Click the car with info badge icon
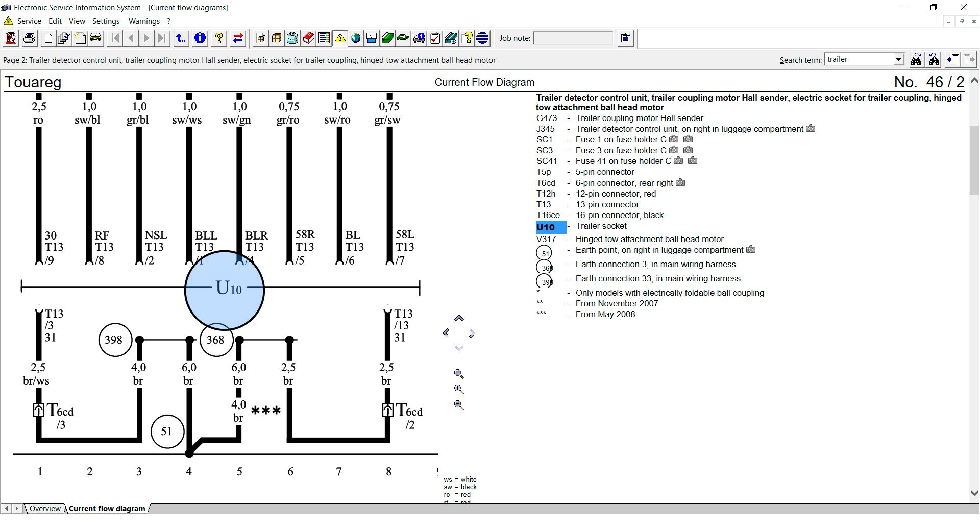This screenshot has width=980, height=526. click(419, 38)
